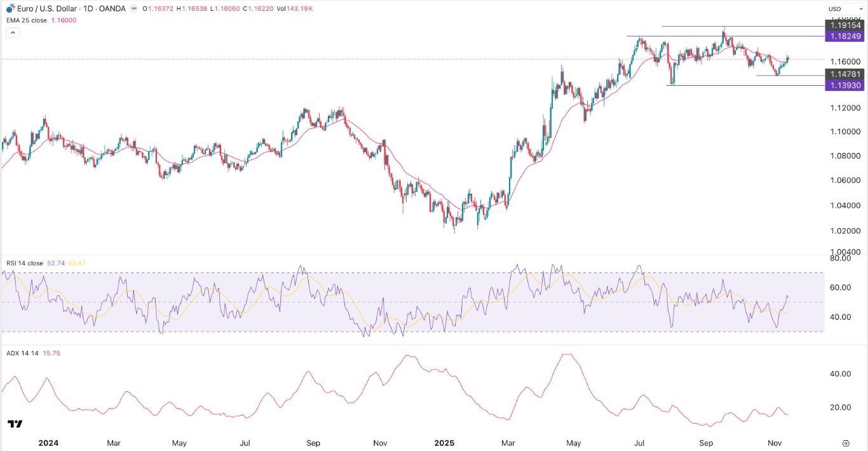Click the 1.19154 price label on the axis
The image size is (868, 451).
point(846,25)
